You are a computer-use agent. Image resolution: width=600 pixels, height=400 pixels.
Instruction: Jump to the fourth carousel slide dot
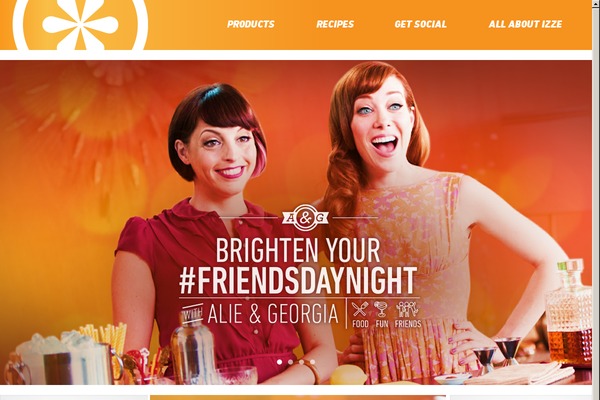(313, 362)
